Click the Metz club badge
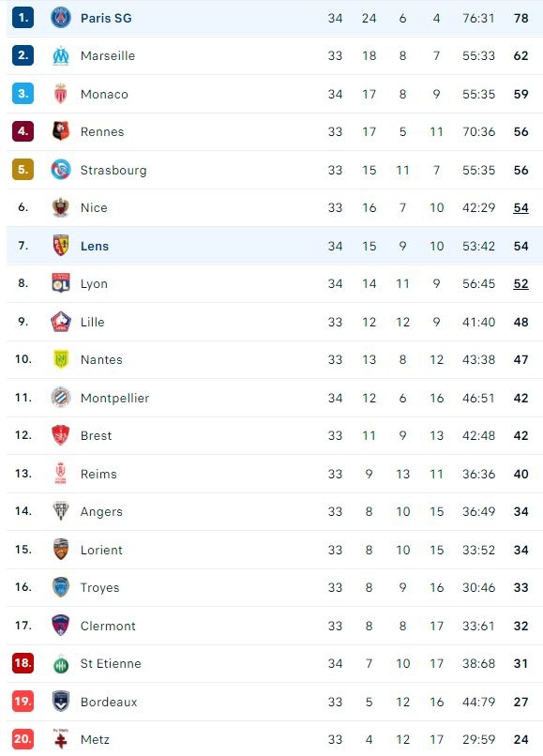Image resolution: width=543 pixels, height=756 pixels. [61, 739]
